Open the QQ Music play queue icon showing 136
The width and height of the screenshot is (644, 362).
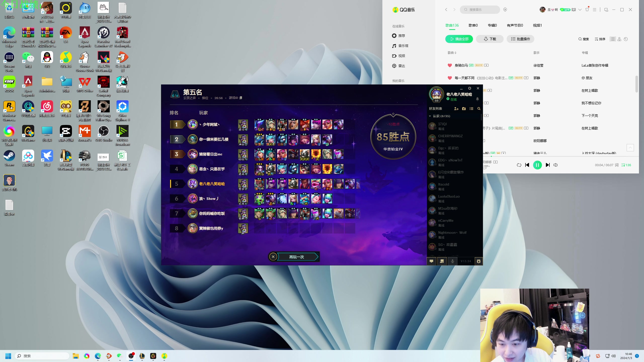(626, 165)
